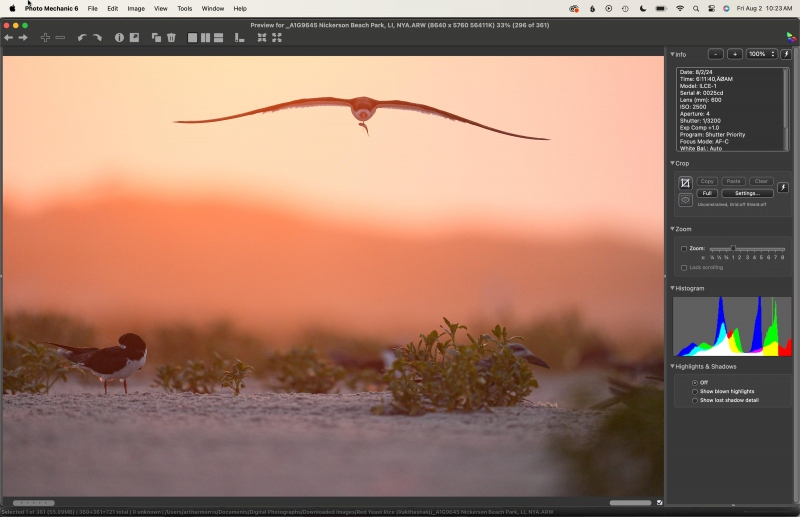The width and height of the screenshot is (800, 517).
Task: Open crop Settings...
Action: [x=747, y=193]
